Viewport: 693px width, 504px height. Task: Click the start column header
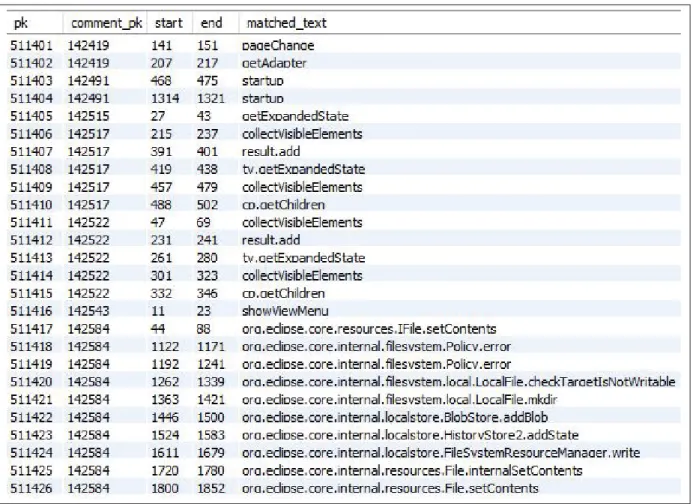[169, 23]
